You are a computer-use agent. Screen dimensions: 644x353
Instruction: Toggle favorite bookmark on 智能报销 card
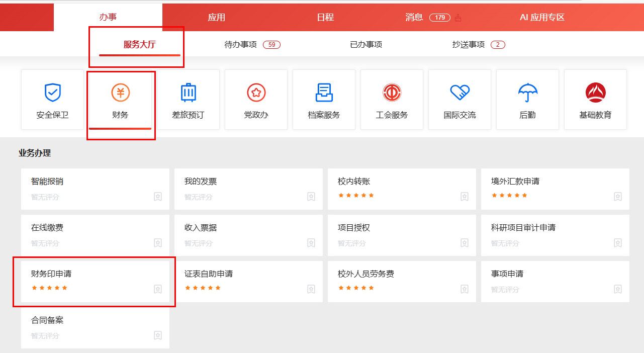[158, 197]
